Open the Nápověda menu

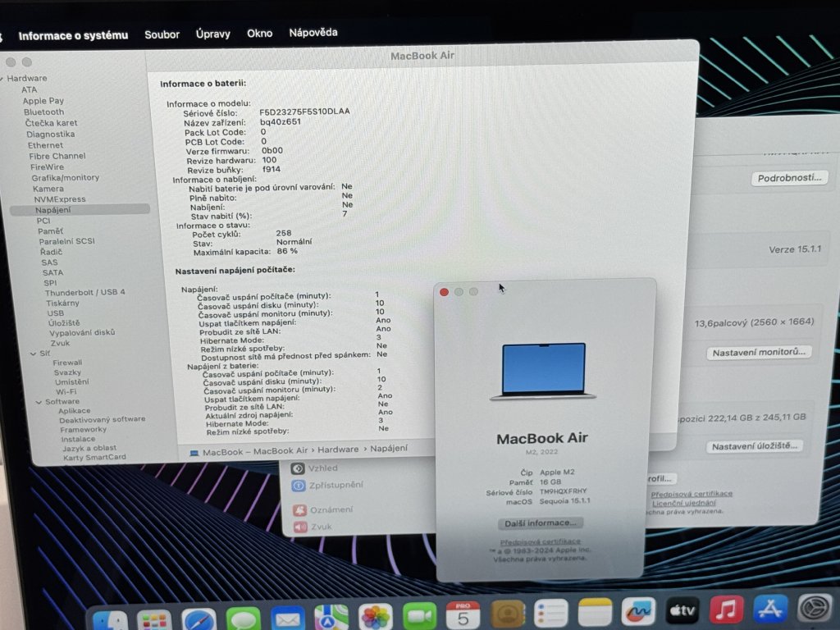pos(313,33)
